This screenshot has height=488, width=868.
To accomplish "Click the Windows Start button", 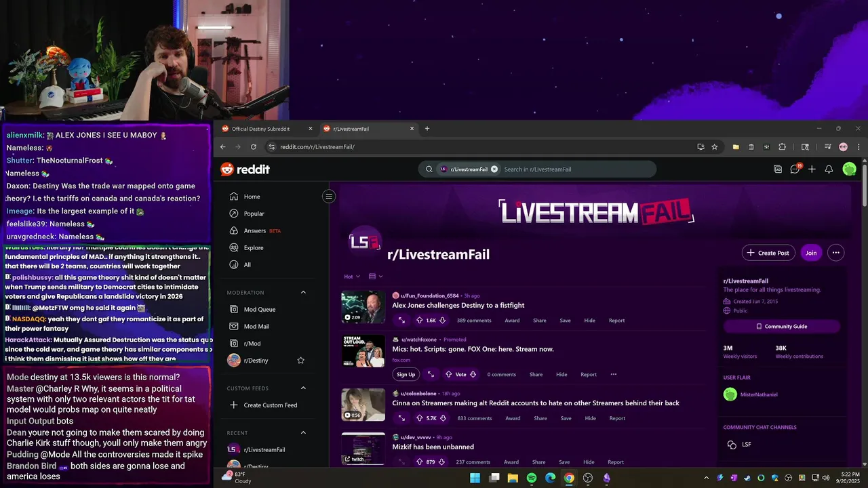I will tap(475, 478).
